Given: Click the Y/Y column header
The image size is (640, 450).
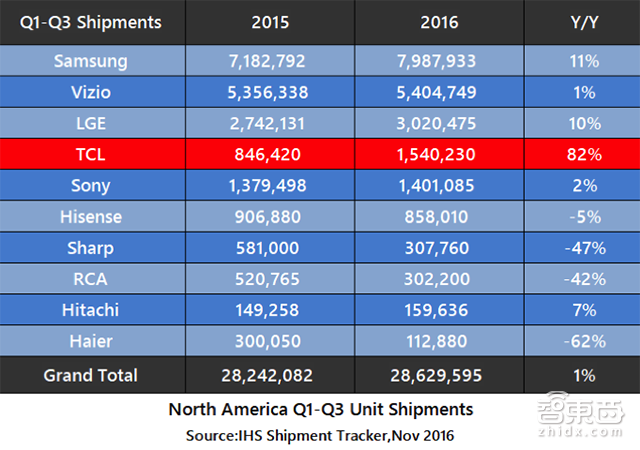Looking at the screenshot, I should pos(586,22).
